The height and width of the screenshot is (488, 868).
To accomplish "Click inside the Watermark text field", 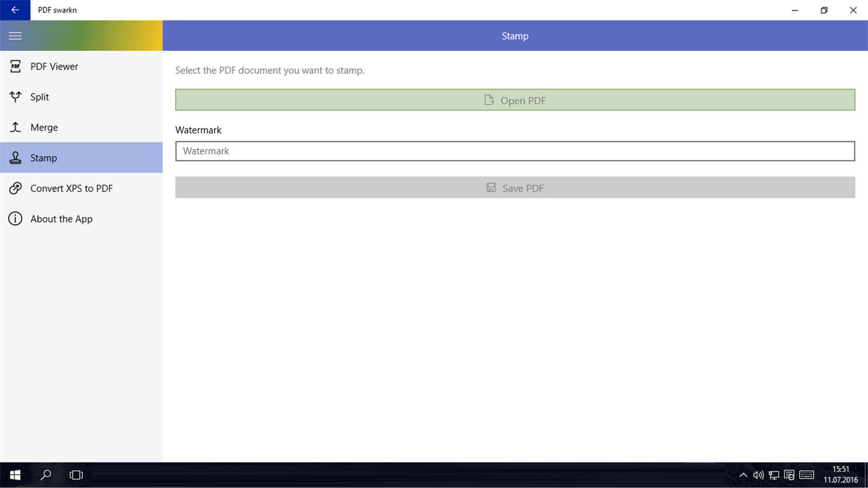I will pos(514,151).
